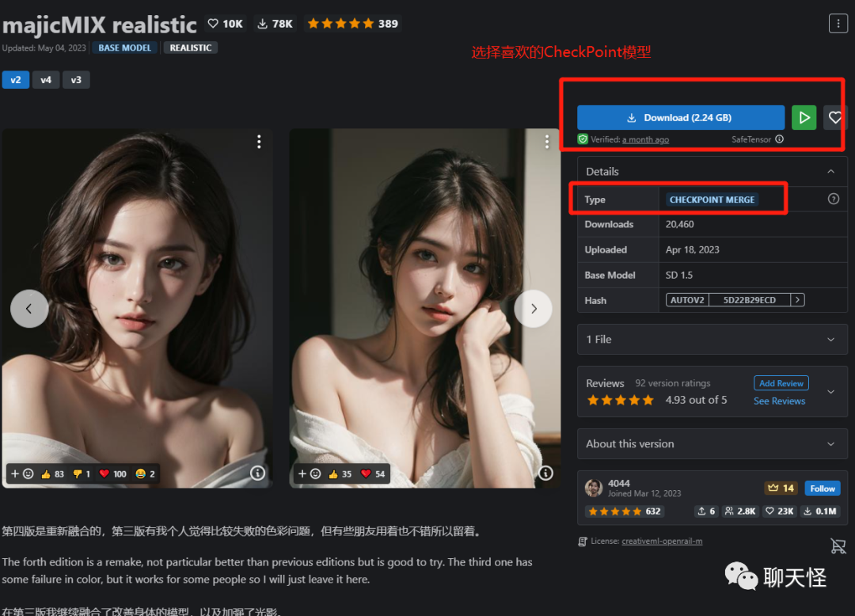This screenshot has width=855, height=616.
Task: Heart the second image with 54 hearts
Action: tap(373, 473)
